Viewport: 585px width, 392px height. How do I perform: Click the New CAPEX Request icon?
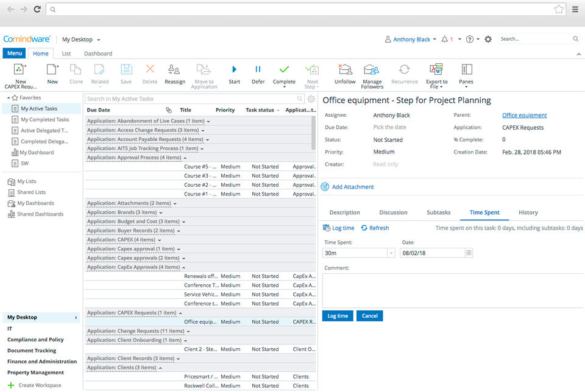click(x=20, y=70)
